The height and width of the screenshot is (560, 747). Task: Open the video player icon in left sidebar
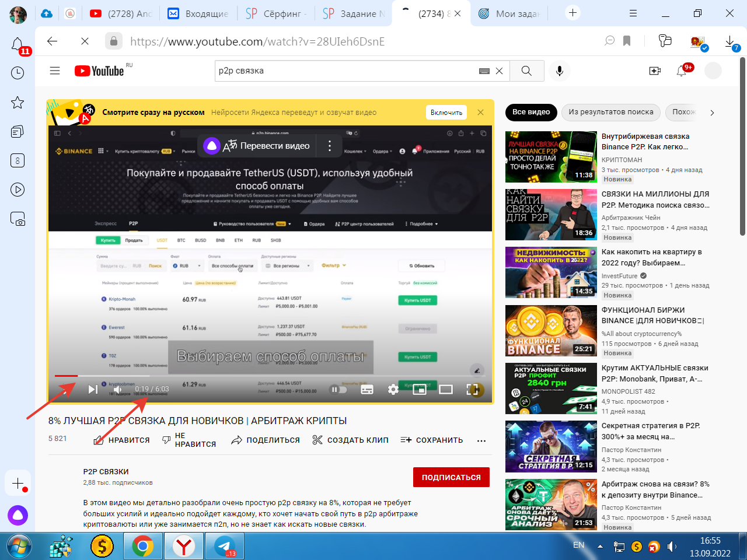[x=18, y=190]
